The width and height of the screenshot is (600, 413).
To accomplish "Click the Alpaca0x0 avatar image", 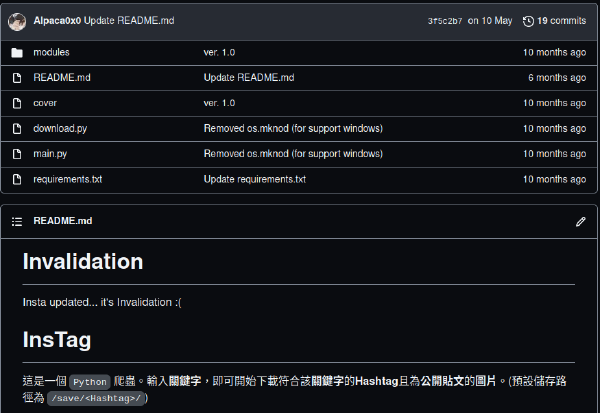I will 17,21.
